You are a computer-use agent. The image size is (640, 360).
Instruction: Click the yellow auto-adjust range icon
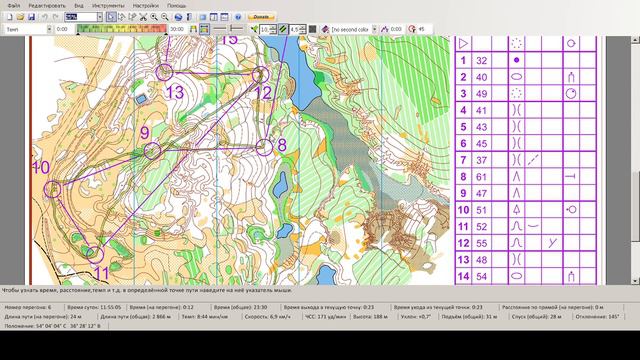coord(193,29)
